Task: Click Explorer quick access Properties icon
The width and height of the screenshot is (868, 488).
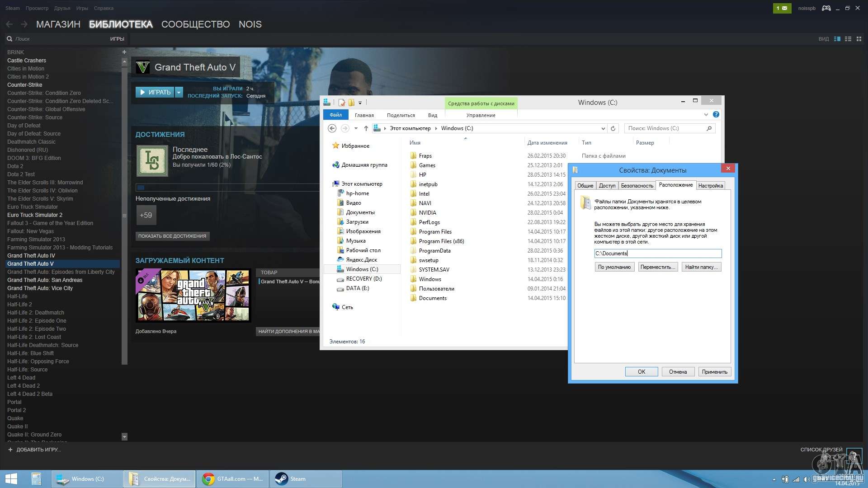Action: pos(341,103)
